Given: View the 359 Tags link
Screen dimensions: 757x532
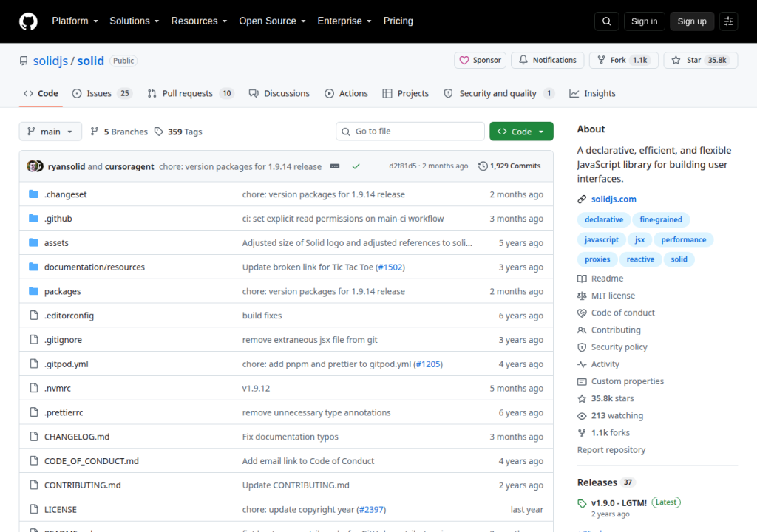Looking at the screenshot, I should (178, 132).
